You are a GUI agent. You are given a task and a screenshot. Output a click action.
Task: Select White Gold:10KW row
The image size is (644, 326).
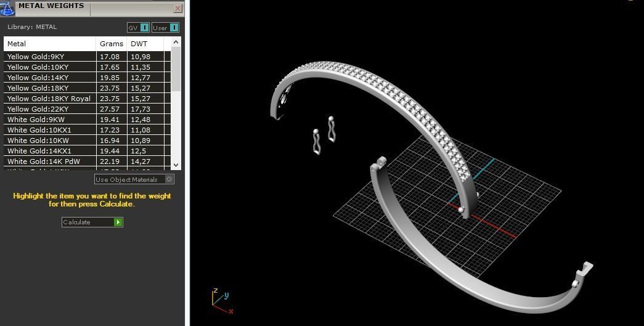tap(87, 141)
